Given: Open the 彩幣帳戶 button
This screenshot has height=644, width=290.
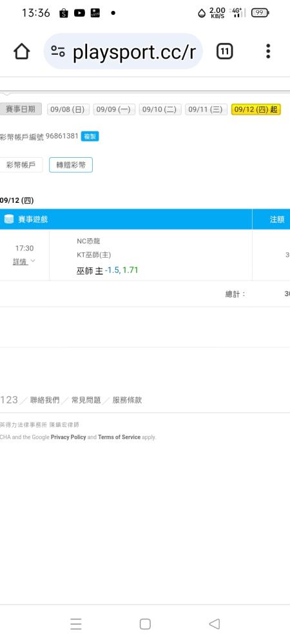Looking at the screenshot, I should (x=21, y=165).
